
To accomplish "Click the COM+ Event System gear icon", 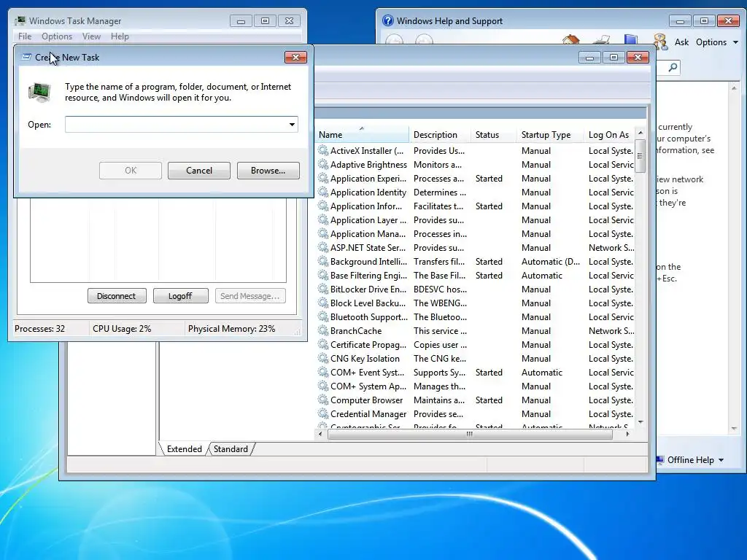I will point(323,372).
